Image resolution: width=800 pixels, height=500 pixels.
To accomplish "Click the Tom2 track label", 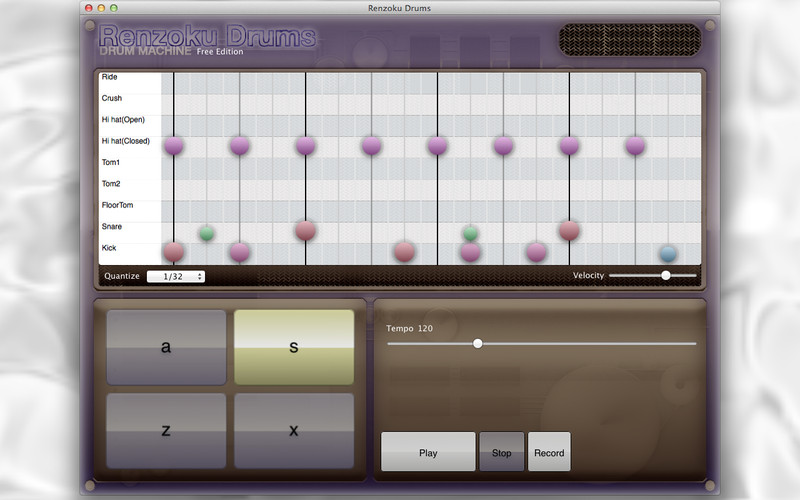I will point(111,184).
